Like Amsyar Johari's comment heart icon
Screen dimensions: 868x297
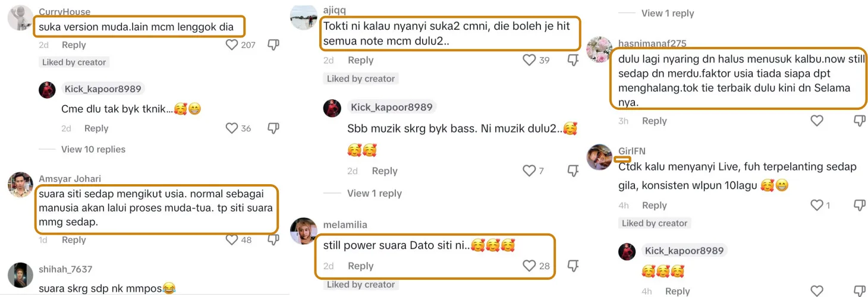(232, 240)
